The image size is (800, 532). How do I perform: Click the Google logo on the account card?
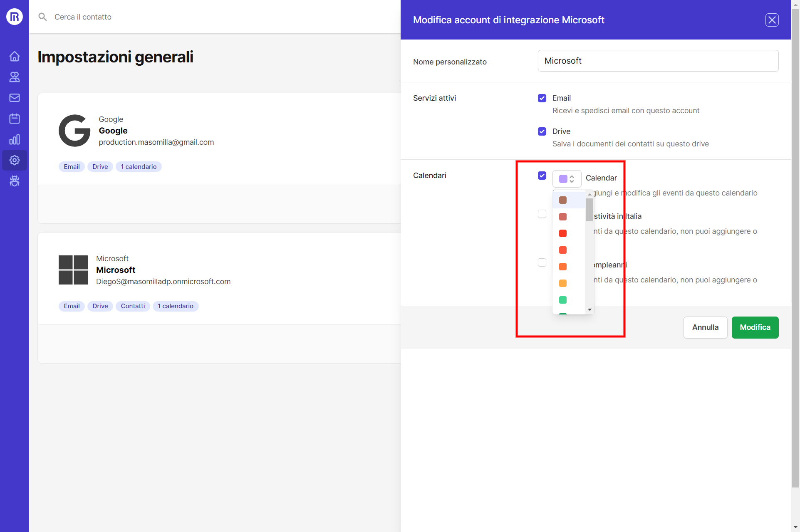[x=74, y=130]
